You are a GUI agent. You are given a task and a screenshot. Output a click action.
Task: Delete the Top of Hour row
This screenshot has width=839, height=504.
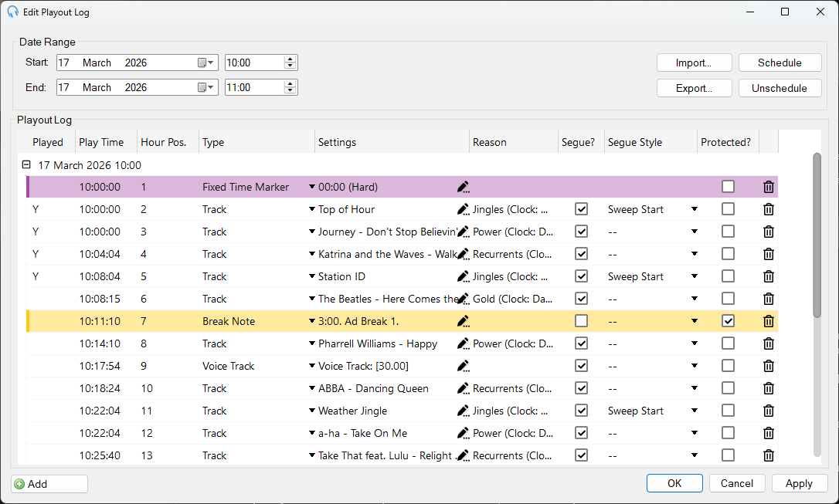point(769,209)
